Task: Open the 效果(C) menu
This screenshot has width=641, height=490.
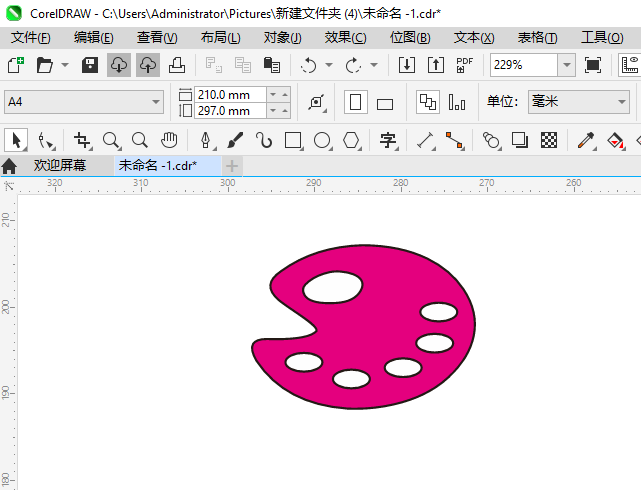Action: click(345, 38)
